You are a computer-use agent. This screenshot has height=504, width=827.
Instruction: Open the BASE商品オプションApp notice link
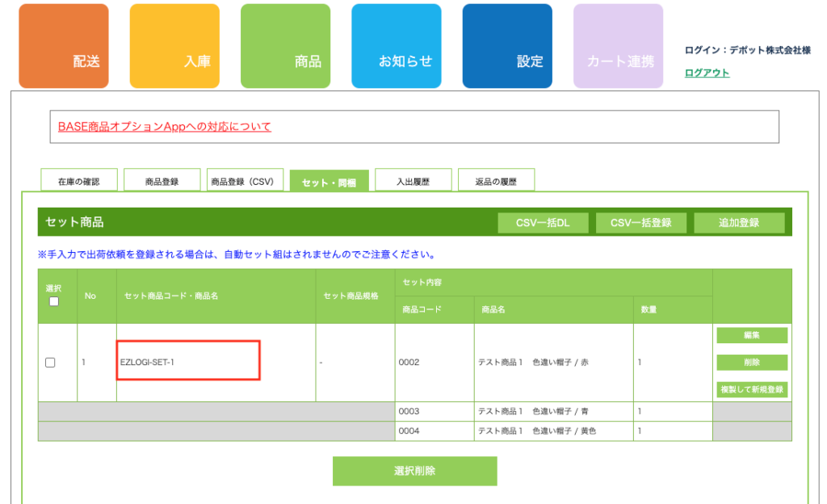[165, 127]
